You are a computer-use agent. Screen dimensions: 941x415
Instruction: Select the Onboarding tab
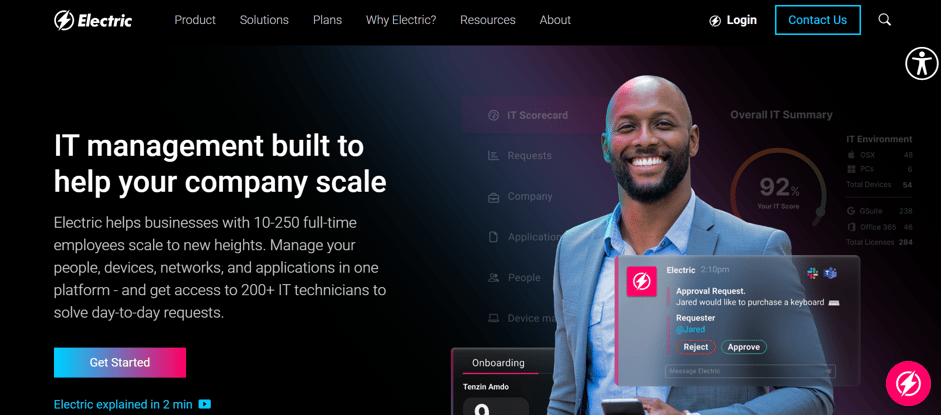click(498, 363)
